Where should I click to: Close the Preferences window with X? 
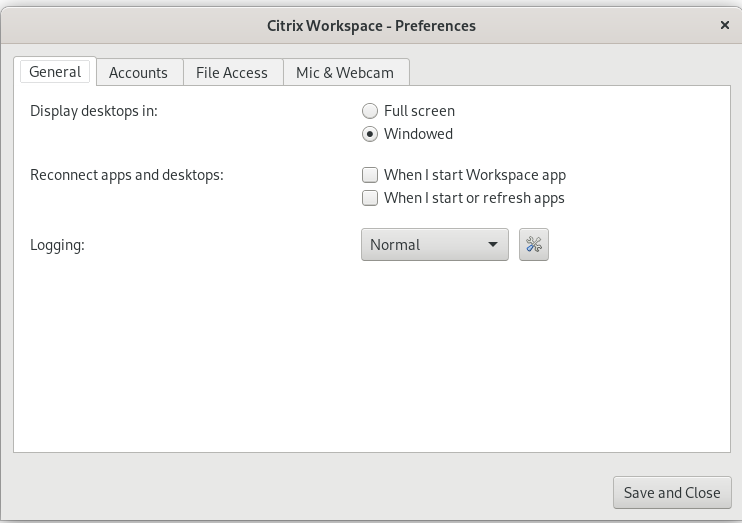[724, 25]
